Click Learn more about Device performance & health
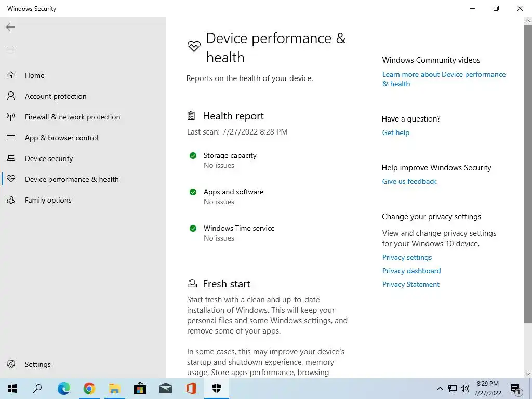The height and width of the screenshot is (399, 532). point(444,79)
